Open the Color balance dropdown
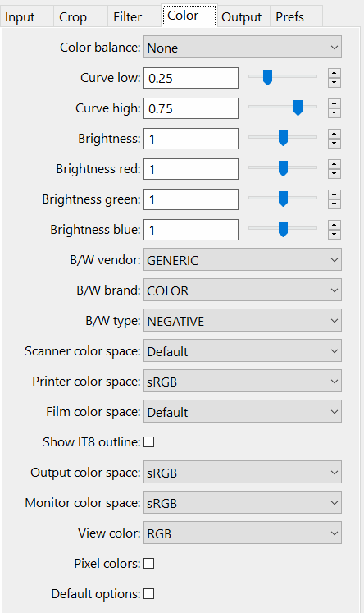364x613 pixels. [x=243, y=48]
